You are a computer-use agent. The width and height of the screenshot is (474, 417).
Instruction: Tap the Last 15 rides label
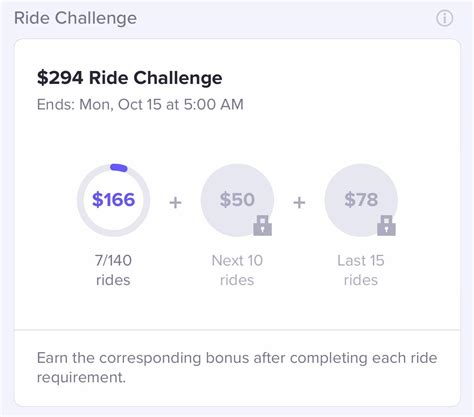(x=361, y=270)
